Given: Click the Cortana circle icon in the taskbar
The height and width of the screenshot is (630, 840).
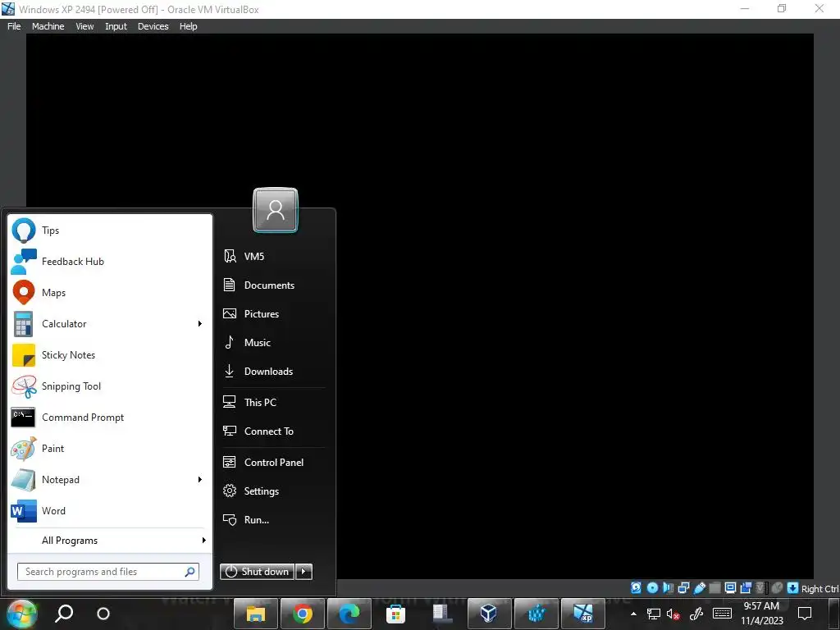Looking at the screenshot, I should (103, 614).
